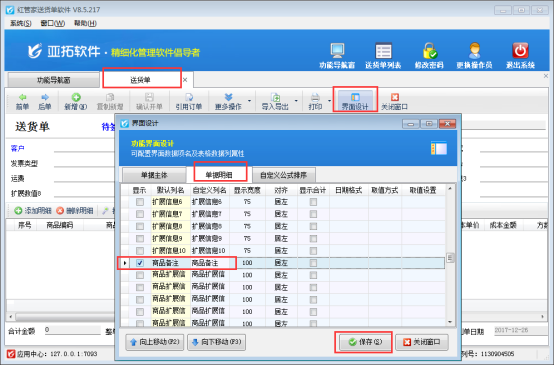The image size is (554, 366).
Task: Click the 修改密码 padlock icon
Action: tap(430, 51)
